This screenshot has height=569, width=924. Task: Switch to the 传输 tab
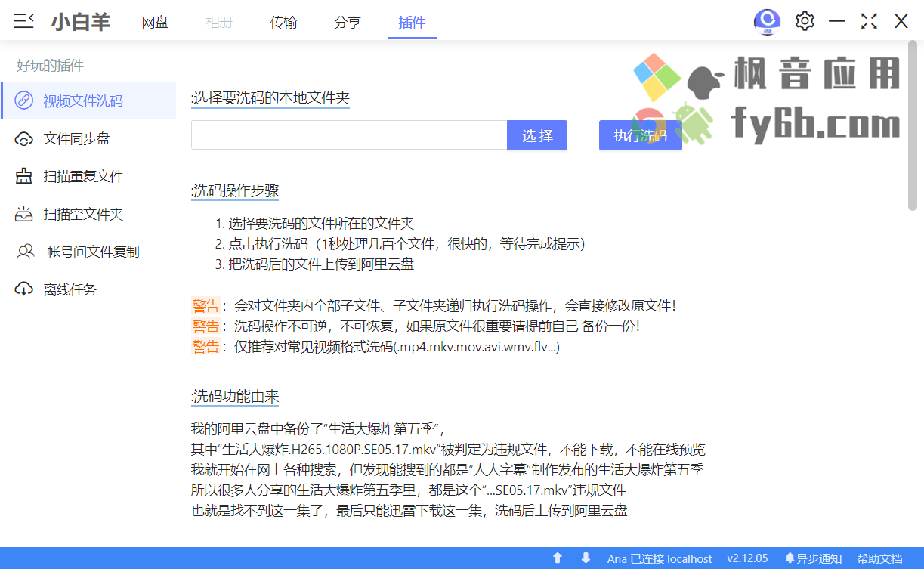tap(283, 23)
